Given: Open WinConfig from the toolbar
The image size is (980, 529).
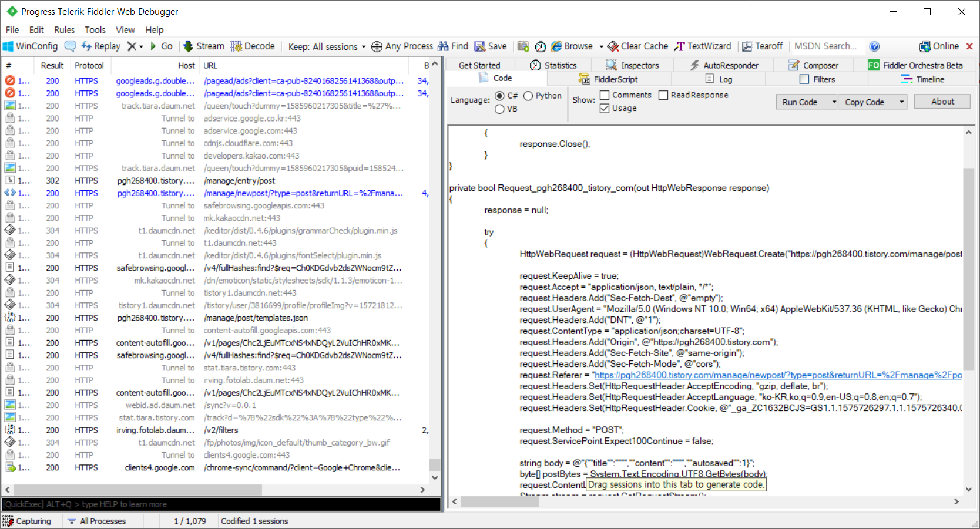Looking at the screenshot, I should tap(31, 46).
